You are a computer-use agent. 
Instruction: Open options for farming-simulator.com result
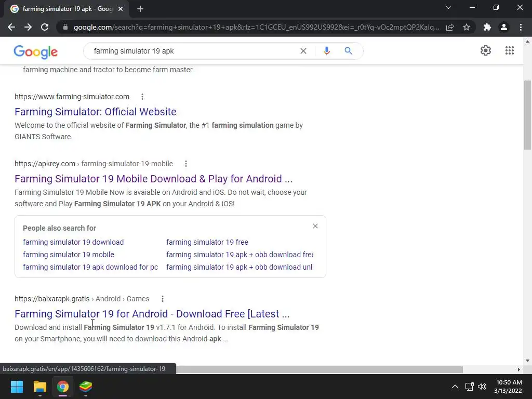[x=142, y=97]
